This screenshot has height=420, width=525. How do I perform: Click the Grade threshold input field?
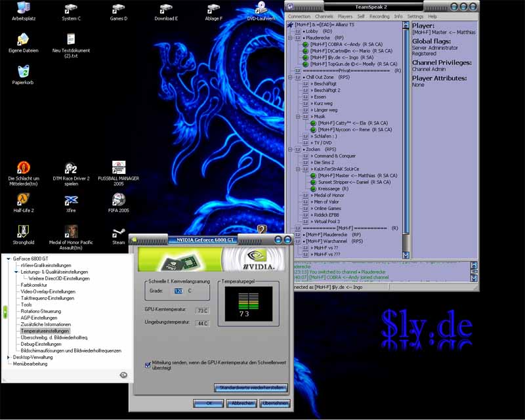178,291
